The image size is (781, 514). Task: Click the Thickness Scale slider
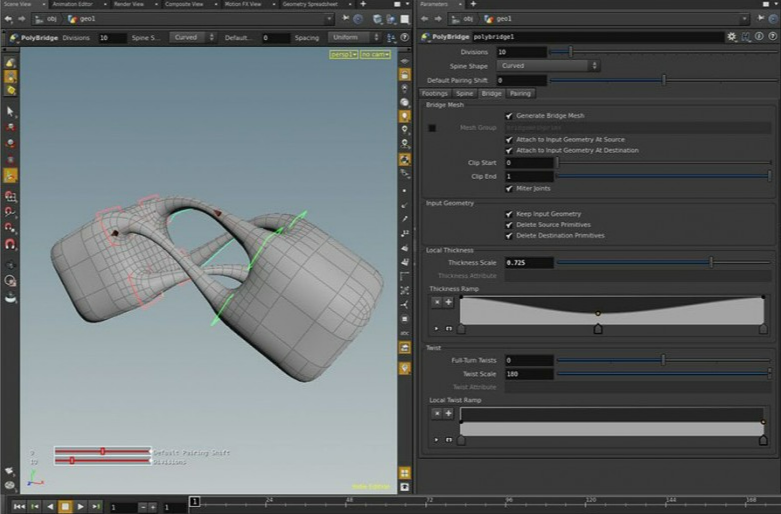[x=711, y=262]
